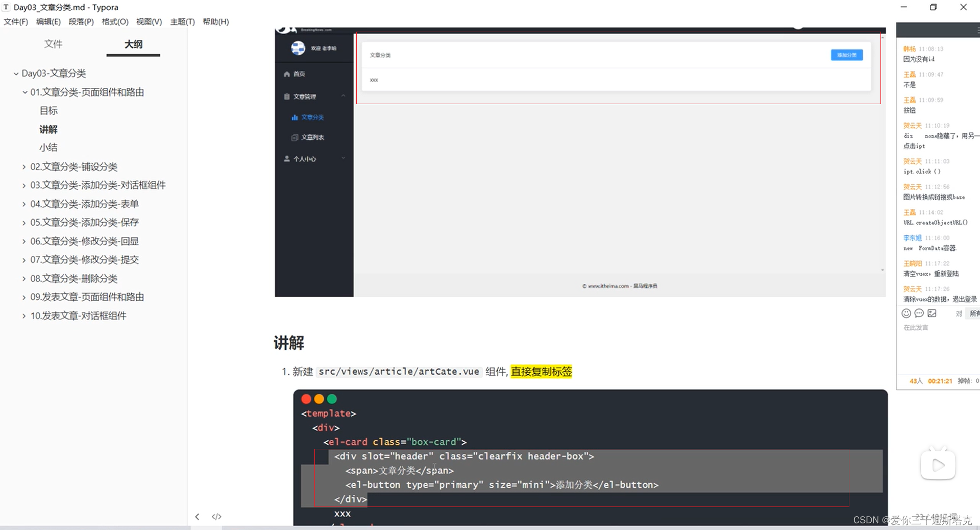The image size is (980, 530).
Task: Click floating video play icon
Action: click(x=938, y=464)
